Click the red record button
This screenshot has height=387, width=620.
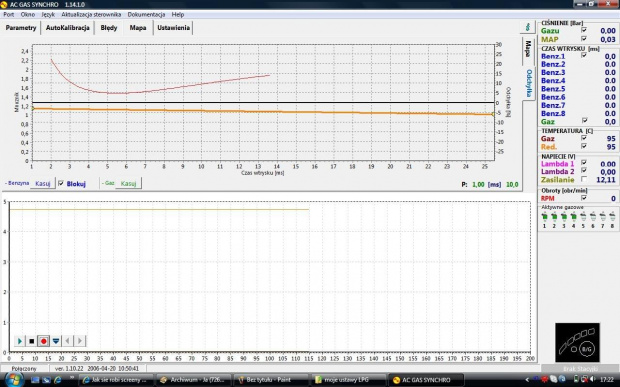click(43, 341)
